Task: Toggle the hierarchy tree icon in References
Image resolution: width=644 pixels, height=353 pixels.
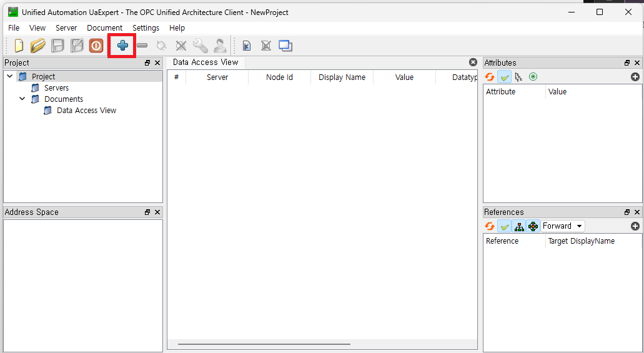Action: click(519, 226)
